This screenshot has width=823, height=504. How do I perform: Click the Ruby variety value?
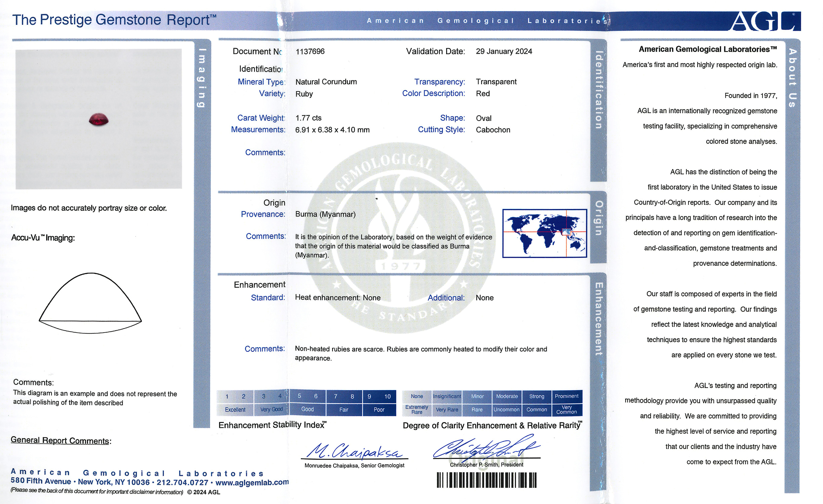point(304,94)
